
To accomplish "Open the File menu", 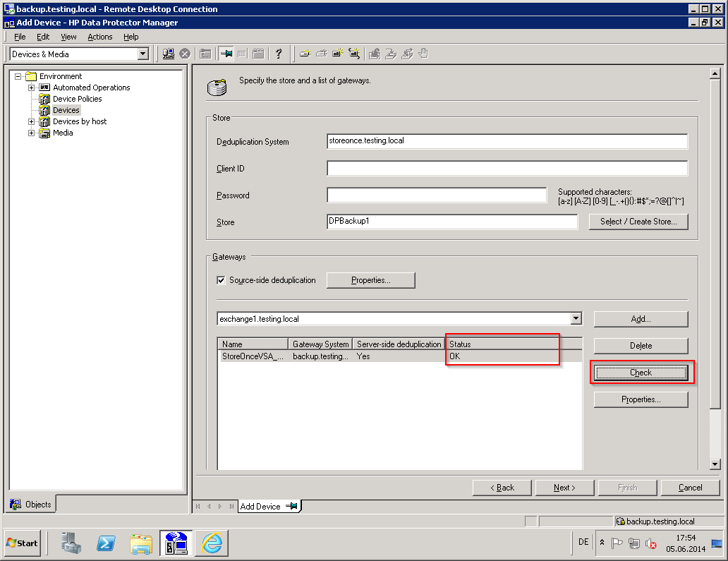I will (20, 37).
